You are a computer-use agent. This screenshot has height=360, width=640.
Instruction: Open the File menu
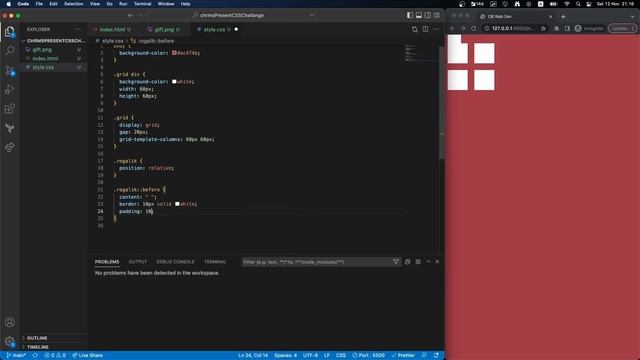pyautogui.click(x=39, y=4)
